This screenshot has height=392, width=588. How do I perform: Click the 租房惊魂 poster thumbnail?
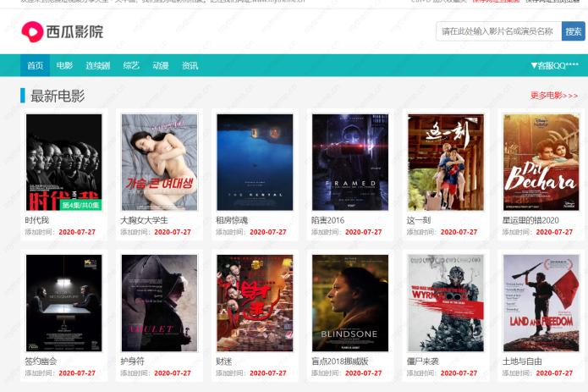point(255,162)
